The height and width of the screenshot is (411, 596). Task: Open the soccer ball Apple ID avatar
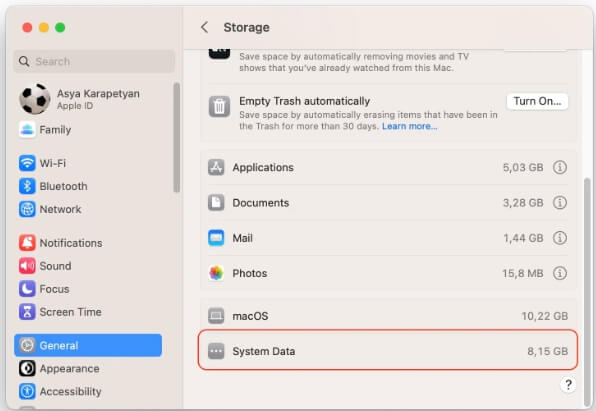point(34,99)
